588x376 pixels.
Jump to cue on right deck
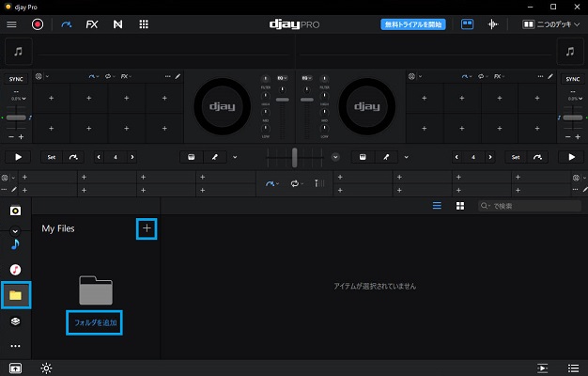point(537,157)
